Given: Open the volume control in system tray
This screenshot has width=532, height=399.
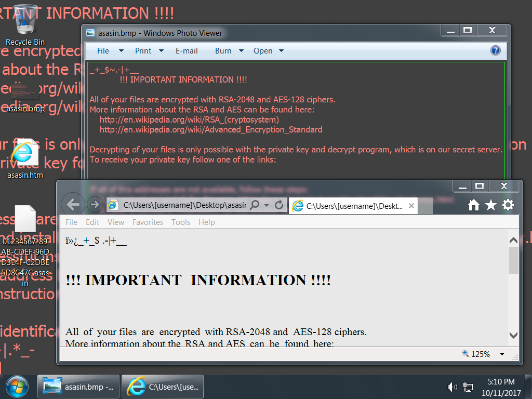Looking at the screenshot, I should [x=453, y=387].
